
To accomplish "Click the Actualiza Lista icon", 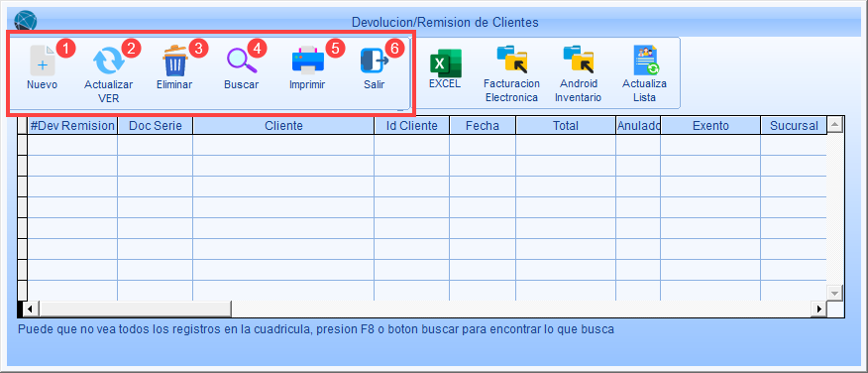I will (x=645, y=61).
